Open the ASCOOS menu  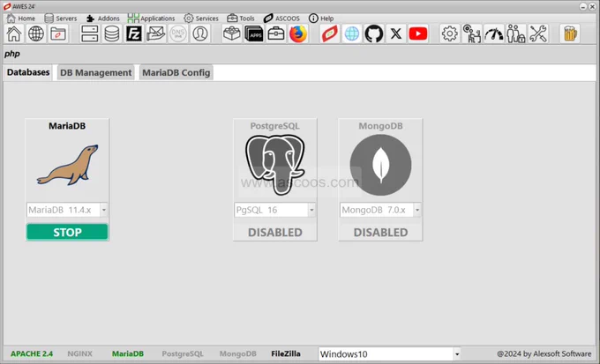tap(281, 18)
